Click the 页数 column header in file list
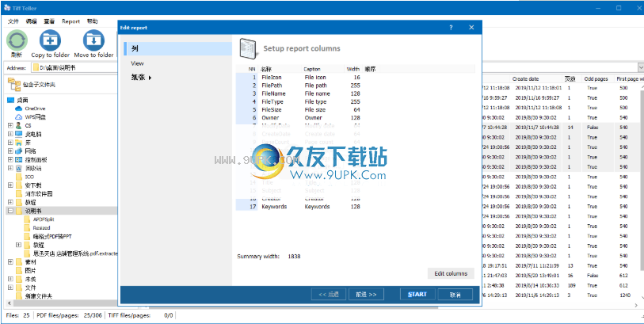Viewport: 644px width, 324px height. click(572, 79)
